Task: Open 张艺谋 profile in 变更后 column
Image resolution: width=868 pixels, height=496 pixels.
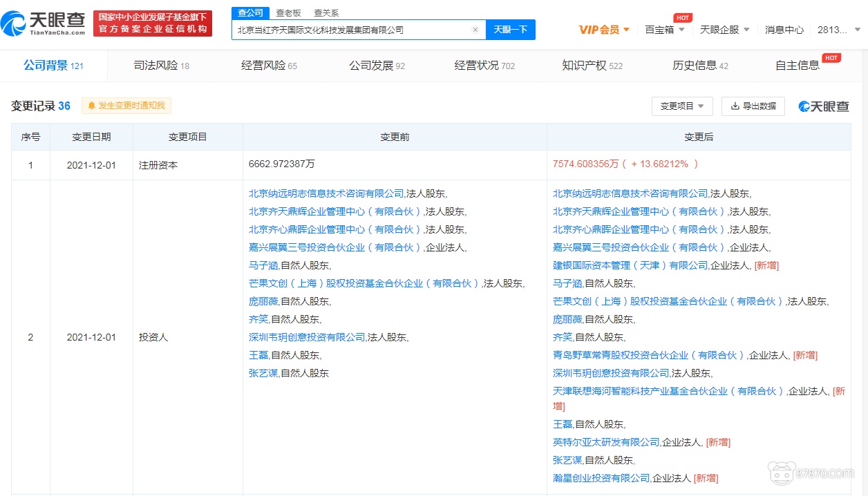Action: 567,460
